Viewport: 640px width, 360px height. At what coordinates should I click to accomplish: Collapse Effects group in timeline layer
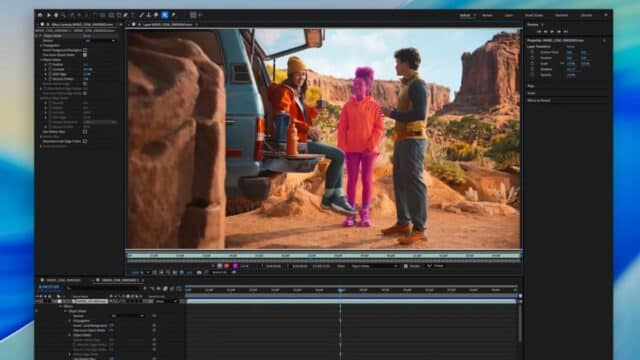tap(60, 306)
